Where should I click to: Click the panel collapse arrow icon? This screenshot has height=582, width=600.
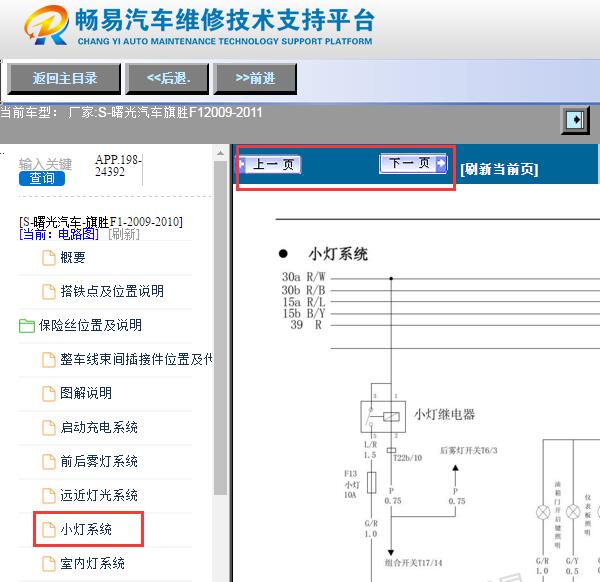[x=576, y=120]
